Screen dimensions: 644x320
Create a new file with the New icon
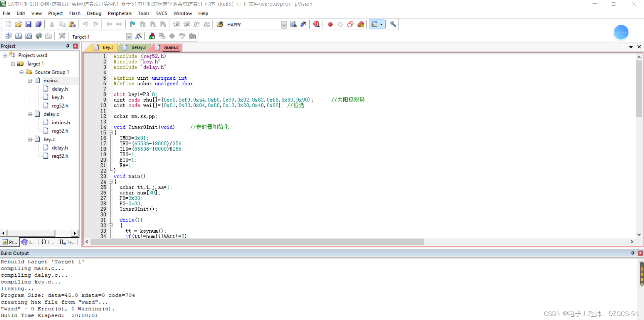8,24
